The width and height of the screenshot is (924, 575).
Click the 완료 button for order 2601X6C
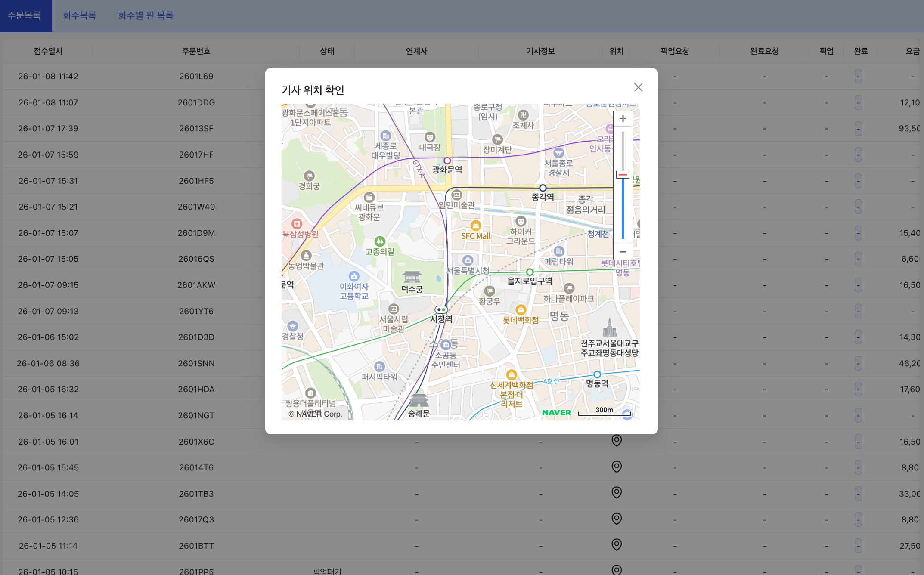[x=858, y=442]
